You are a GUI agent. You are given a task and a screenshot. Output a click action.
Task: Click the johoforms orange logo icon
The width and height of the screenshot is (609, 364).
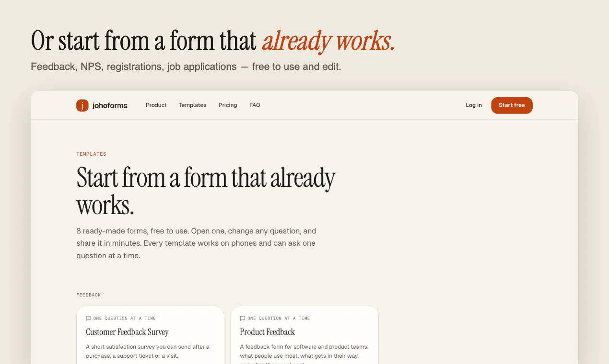click(82, 105)
